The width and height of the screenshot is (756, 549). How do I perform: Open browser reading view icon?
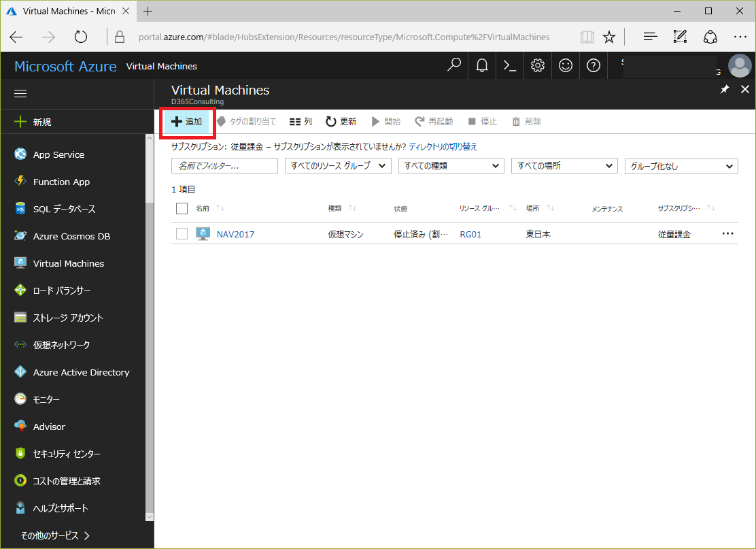(587, 37)
